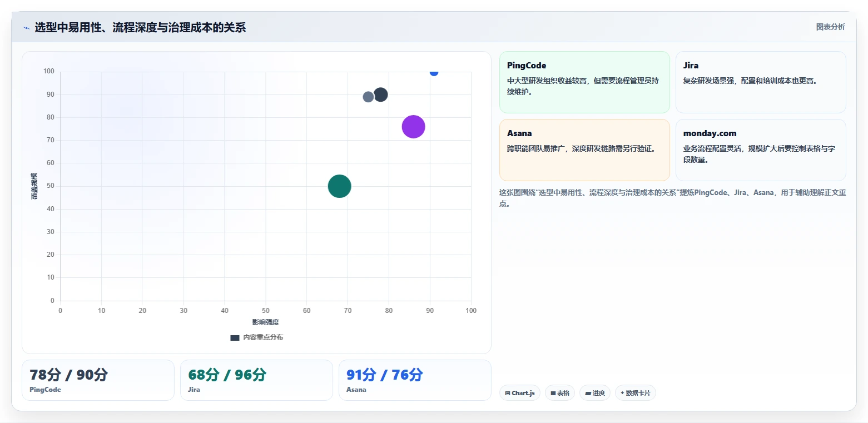Click the 覆盖规模 y-axis title

coord(34,186)
